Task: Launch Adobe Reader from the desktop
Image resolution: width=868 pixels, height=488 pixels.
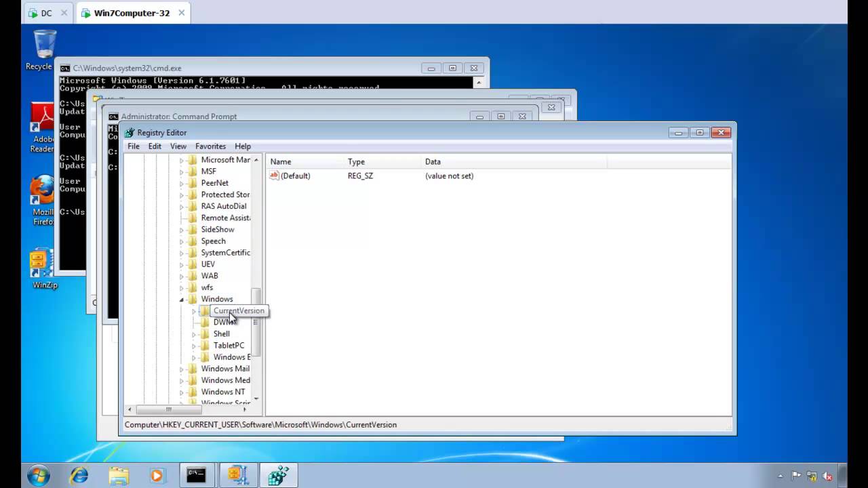Action: pyautogui.click(x=42, y=127)
